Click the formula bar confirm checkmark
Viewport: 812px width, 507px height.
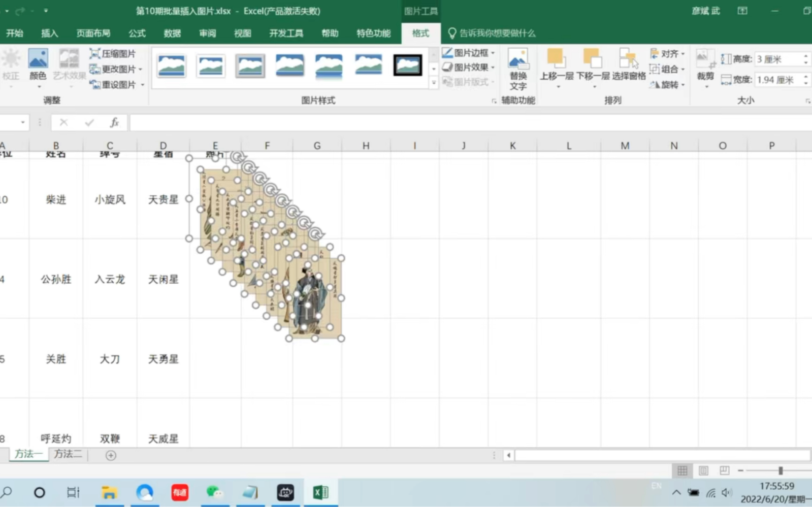[89, 122]
